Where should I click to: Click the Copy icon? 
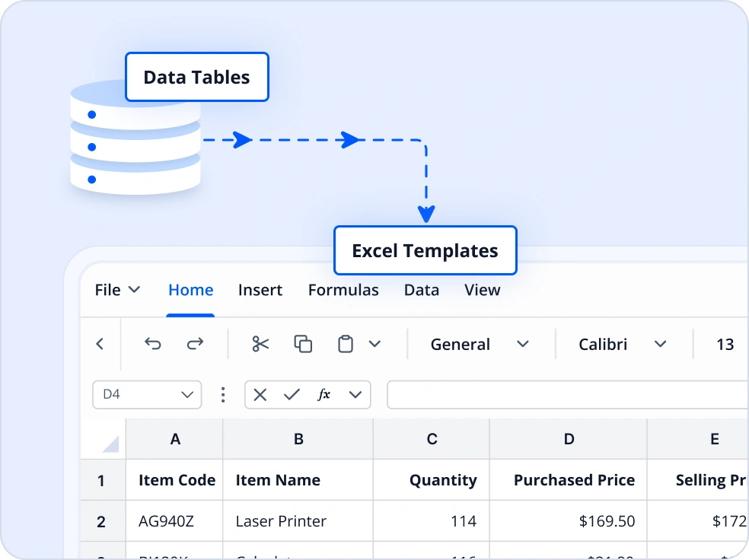point(303,344)
